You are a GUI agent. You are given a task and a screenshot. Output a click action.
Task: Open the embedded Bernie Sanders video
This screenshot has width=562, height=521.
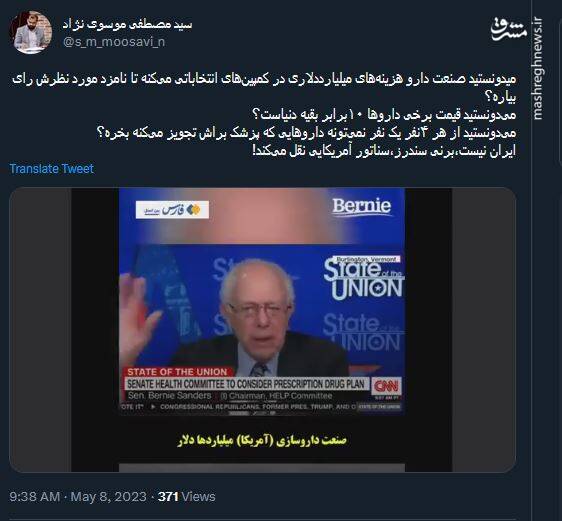tap(262, 329)
